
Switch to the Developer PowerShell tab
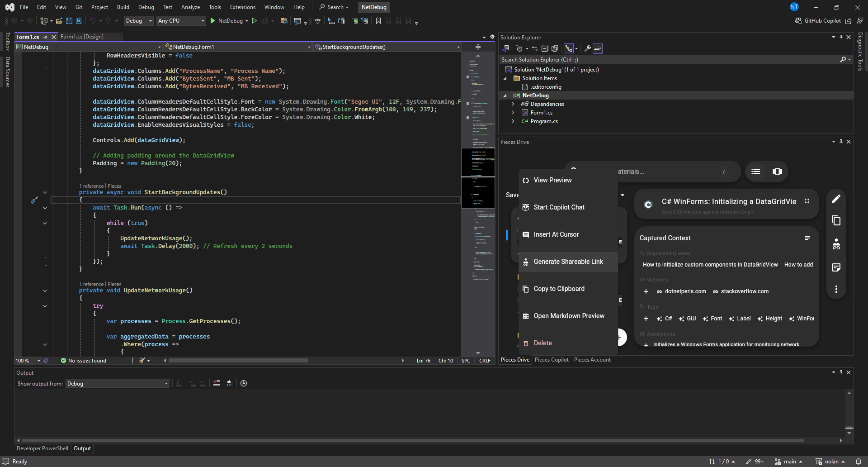[x=42, y=448]
